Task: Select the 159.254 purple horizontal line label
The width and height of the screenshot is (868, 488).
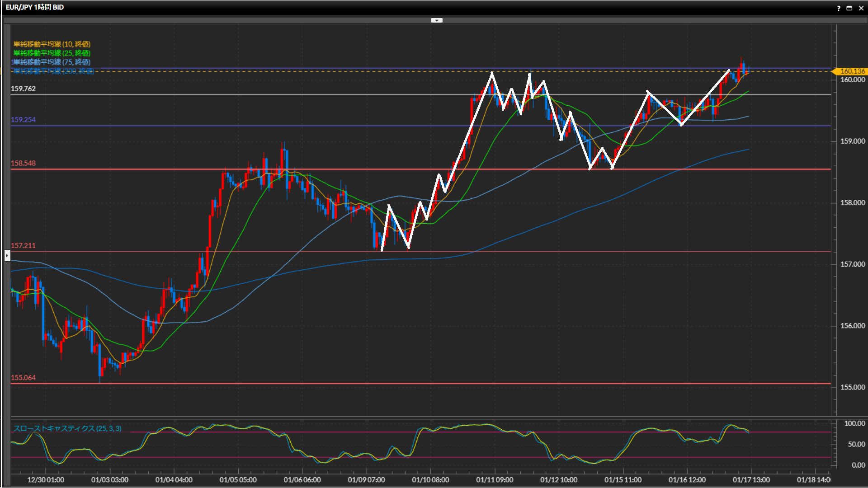Action: (23, 120)
